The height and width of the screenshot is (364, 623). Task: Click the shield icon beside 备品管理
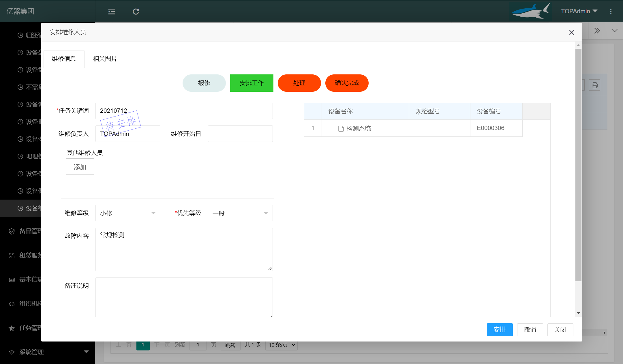[12, 231]
